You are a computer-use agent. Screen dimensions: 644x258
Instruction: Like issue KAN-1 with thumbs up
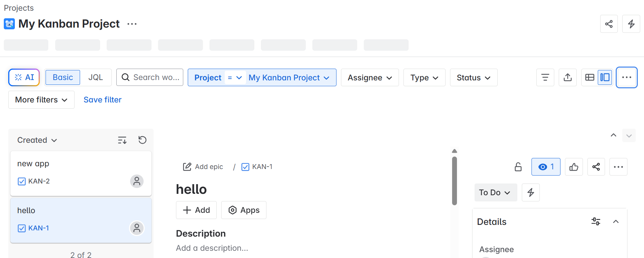click(x=574, y=167)
